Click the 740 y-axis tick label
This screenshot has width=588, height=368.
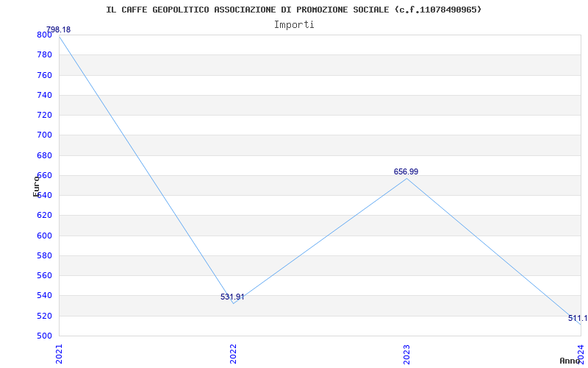pos(44,95)
